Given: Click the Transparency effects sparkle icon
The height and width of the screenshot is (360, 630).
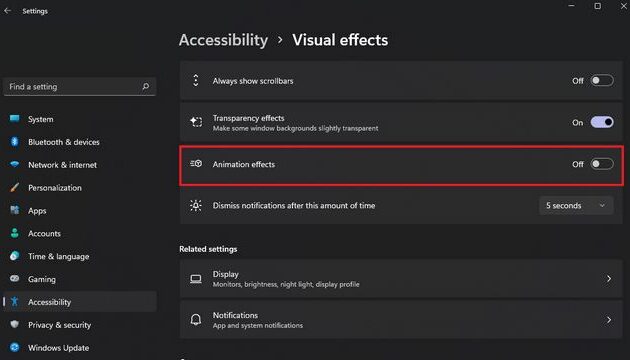Looking at the screenshot, I should pyautogui.click(x=196, y=122).
